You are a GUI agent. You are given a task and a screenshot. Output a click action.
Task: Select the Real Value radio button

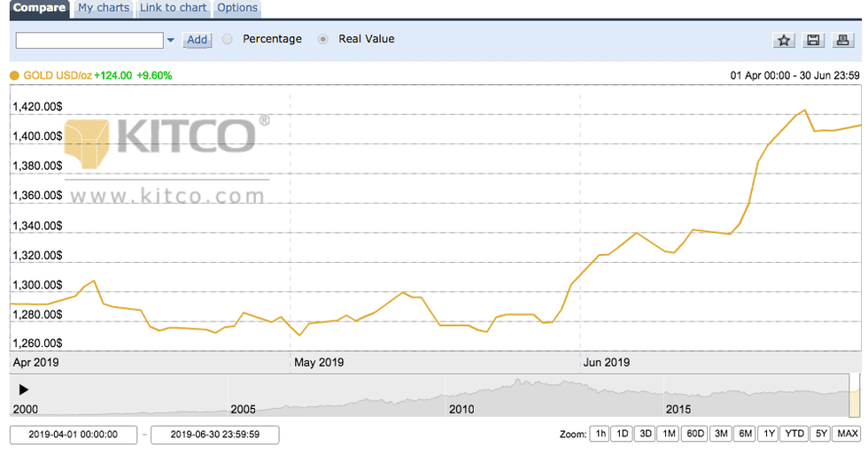[323, 40]
